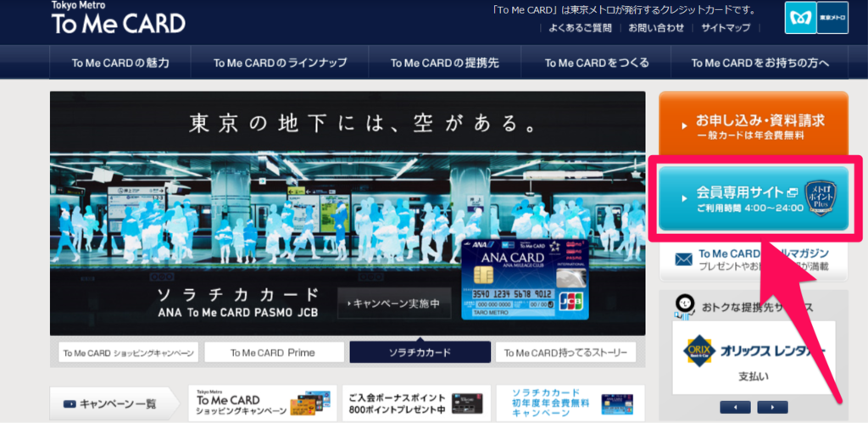Image resolution: width=868 pixels, height=423 pixels.
Task: Click the envelope mail magazine icon
Action: pyautogui.click(x=684, y=259)
